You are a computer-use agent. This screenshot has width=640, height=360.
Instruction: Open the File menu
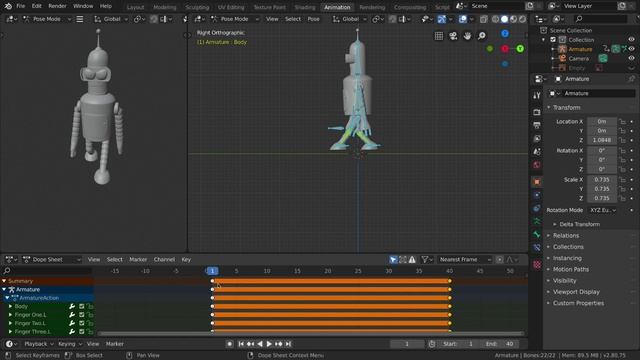tap(20, 6)
